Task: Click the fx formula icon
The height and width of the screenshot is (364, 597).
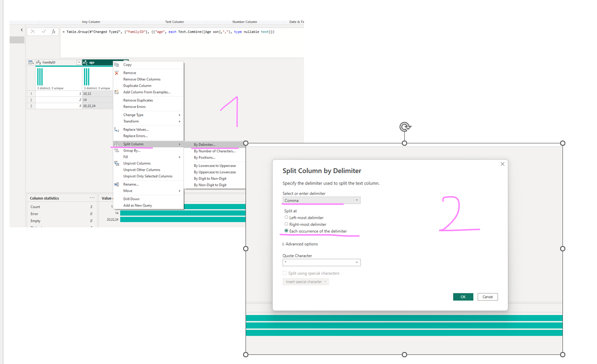Action: [x=53, y=32]
